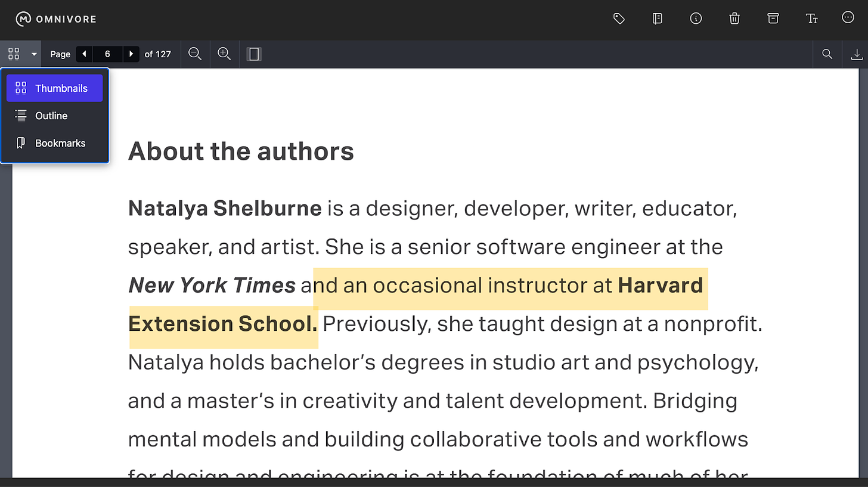This screenshot has height=487, width=868.
Task: Expand the sidebar mode dropdown arrow
Action: coord(34,54)
